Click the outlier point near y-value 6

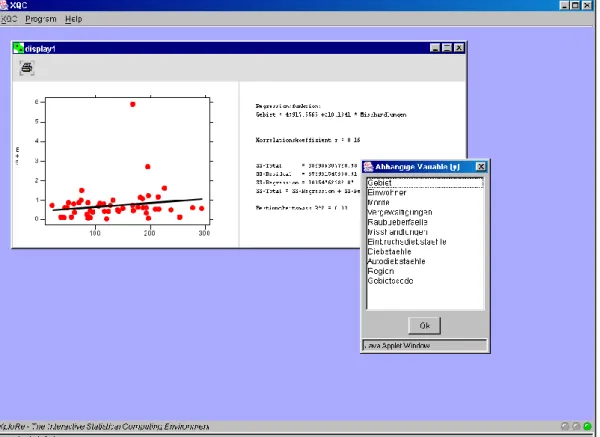pos(132,104)
